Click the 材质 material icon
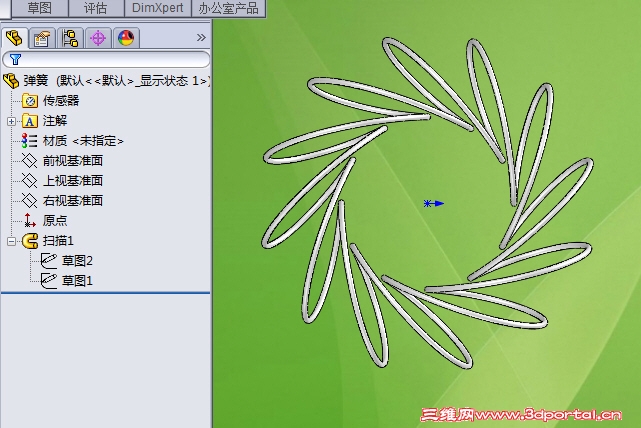 click(x=29, y=141)
